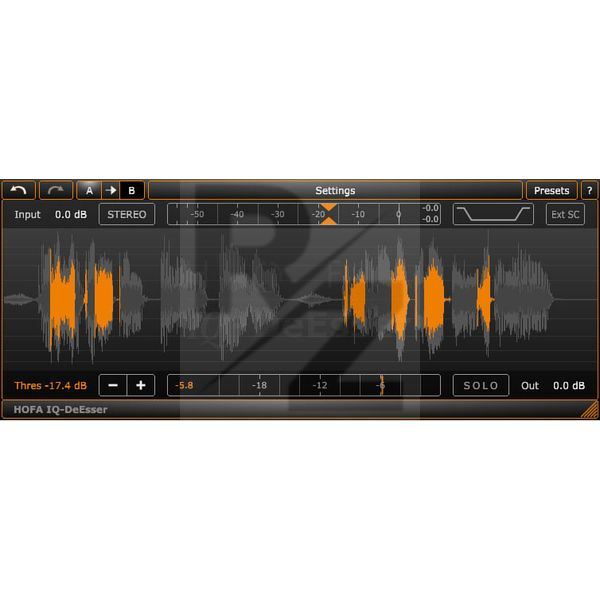This screenshot has height=600, width=600.
Task: Click the striped resize corner grip
Action: 590,409
